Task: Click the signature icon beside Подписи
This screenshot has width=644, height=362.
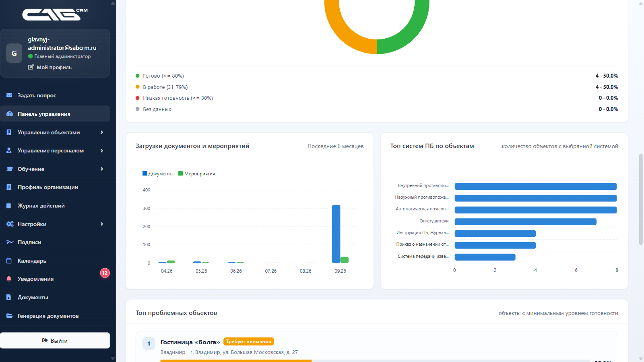Action: [10, 242]
